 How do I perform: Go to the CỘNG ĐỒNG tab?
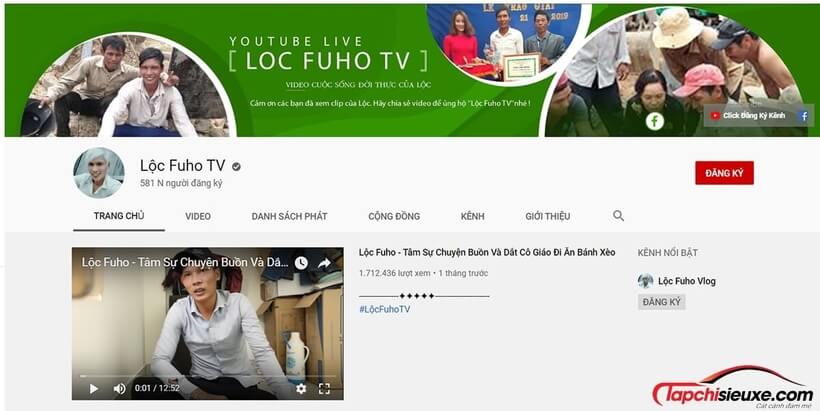click(x=394, y=216)
